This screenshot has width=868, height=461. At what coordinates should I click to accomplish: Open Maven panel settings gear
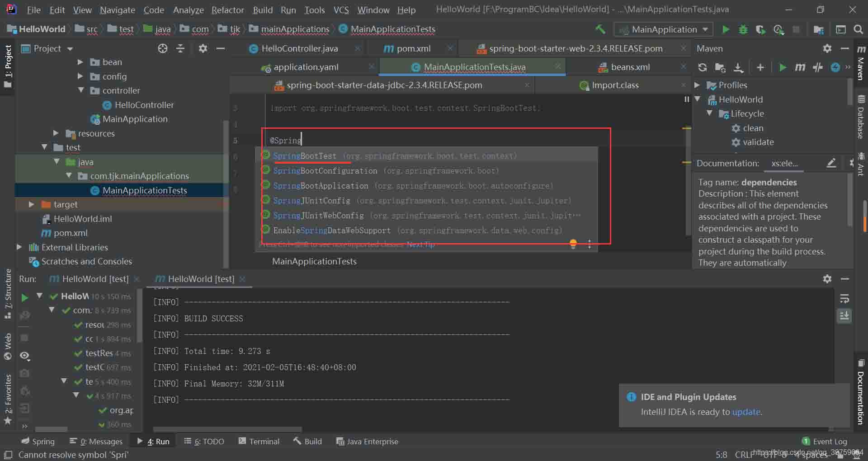coord(827,48)
